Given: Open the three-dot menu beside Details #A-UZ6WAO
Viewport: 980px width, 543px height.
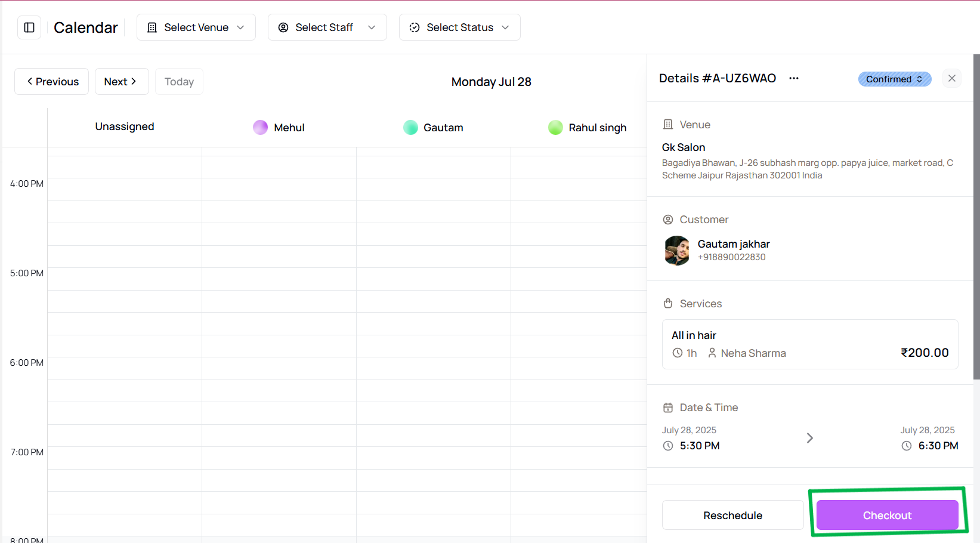Looking at the screenshot, I should (x=794, y=78).
